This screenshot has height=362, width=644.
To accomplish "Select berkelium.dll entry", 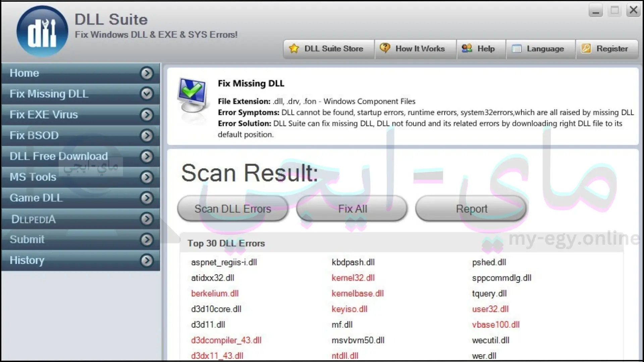I will (x=215, y=294).
